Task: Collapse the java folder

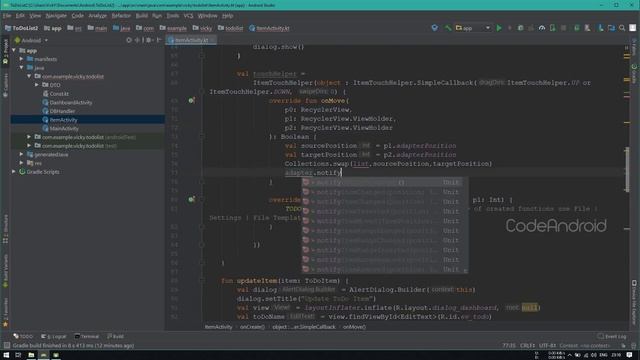Action: (x=22, y=68)
